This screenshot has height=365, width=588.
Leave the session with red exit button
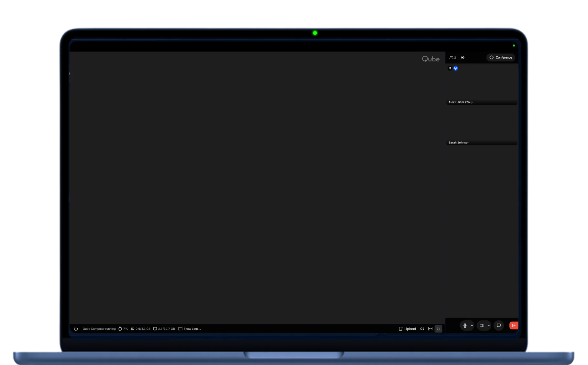pos(514,325)
